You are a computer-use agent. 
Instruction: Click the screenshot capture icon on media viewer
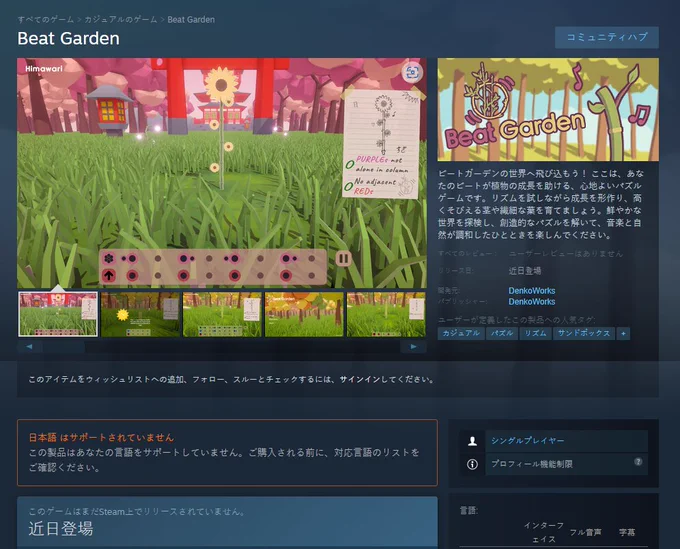(412, 72)
